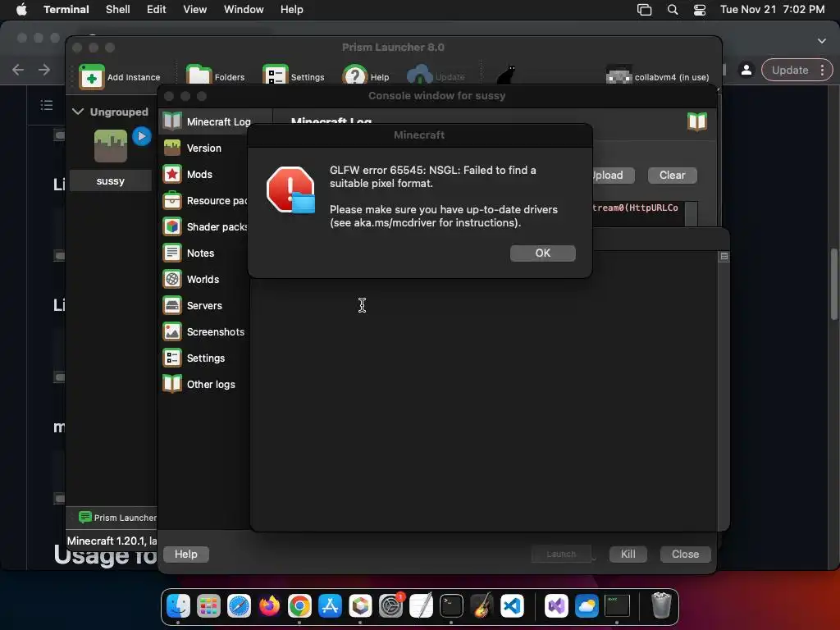
Task: Open Terminal from the dock
Action: 451,606
